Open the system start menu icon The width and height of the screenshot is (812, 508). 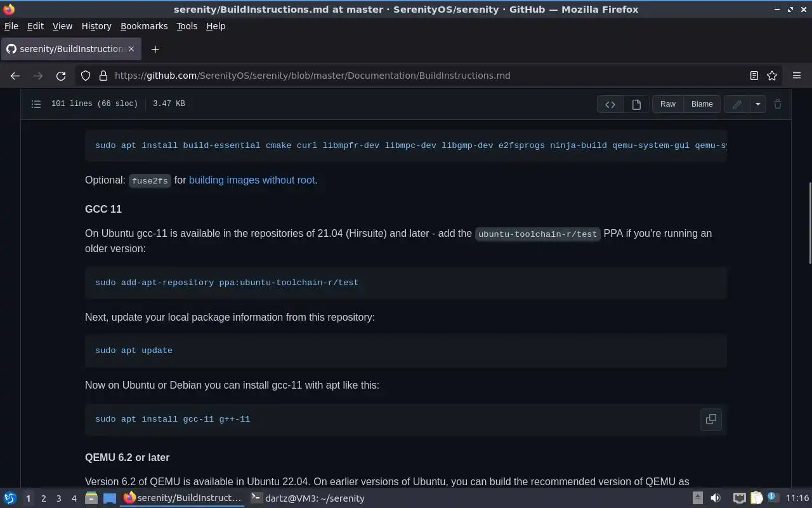[10, 498]
